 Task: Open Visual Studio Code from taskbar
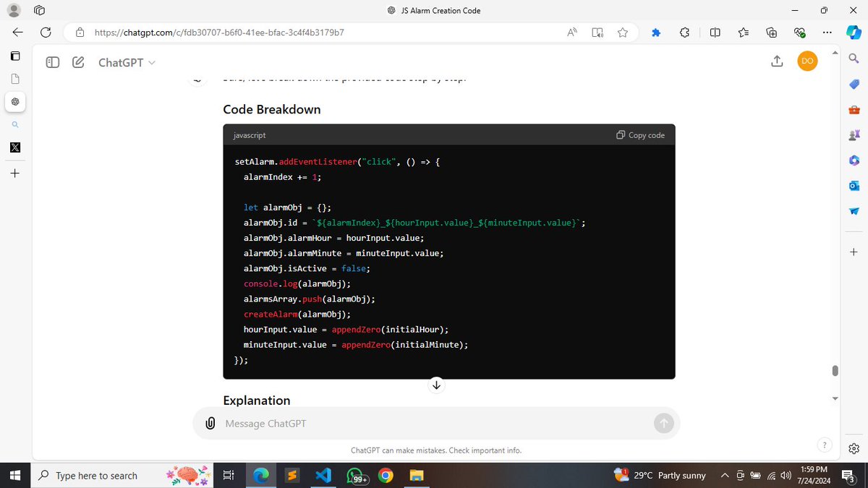point(323,476)
